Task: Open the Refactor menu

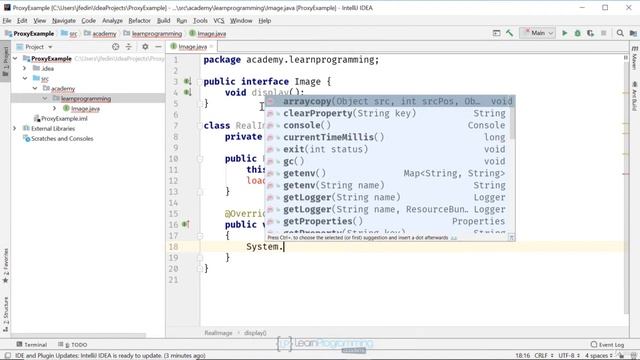Action: pos(140,20)
